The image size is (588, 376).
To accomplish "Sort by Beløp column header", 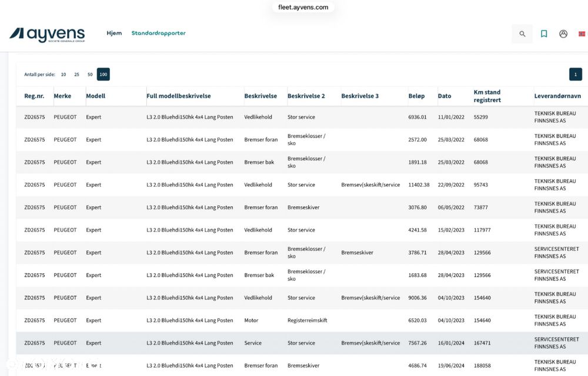I will click(x=416, y=96).
